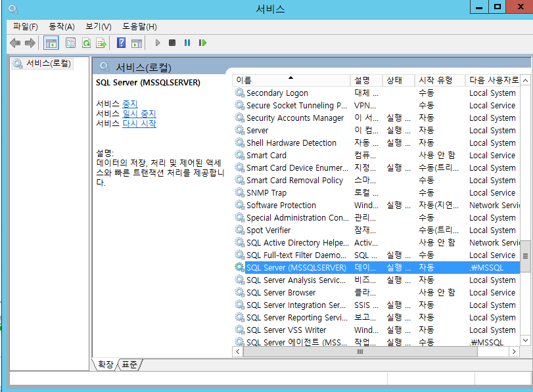
Task: Open the Help toolbar icon
Action: (121, 43)
